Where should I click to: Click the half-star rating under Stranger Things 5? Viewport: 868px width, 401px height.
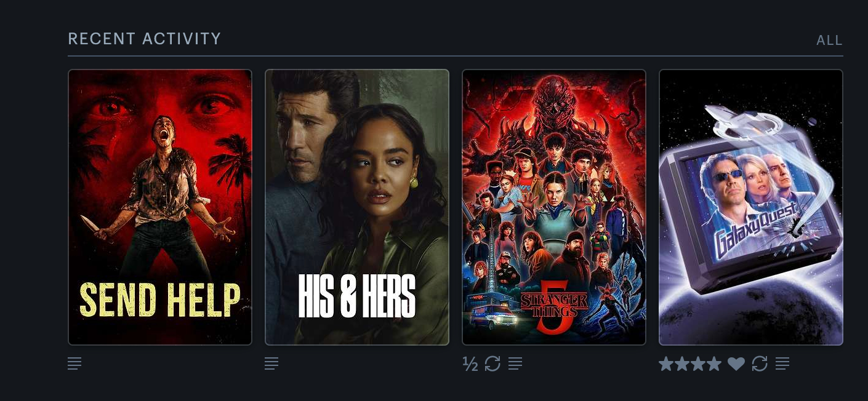[x=470, y=363]
